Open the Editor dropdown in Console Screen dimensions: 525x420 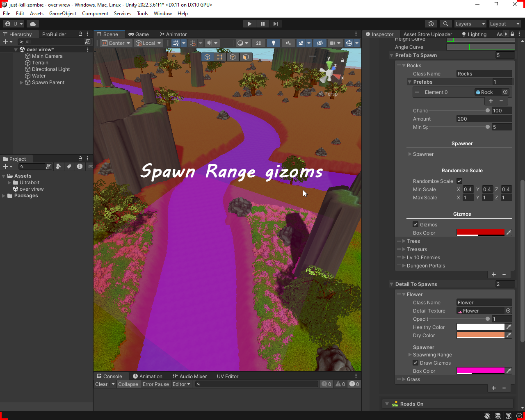click(181, 384)
